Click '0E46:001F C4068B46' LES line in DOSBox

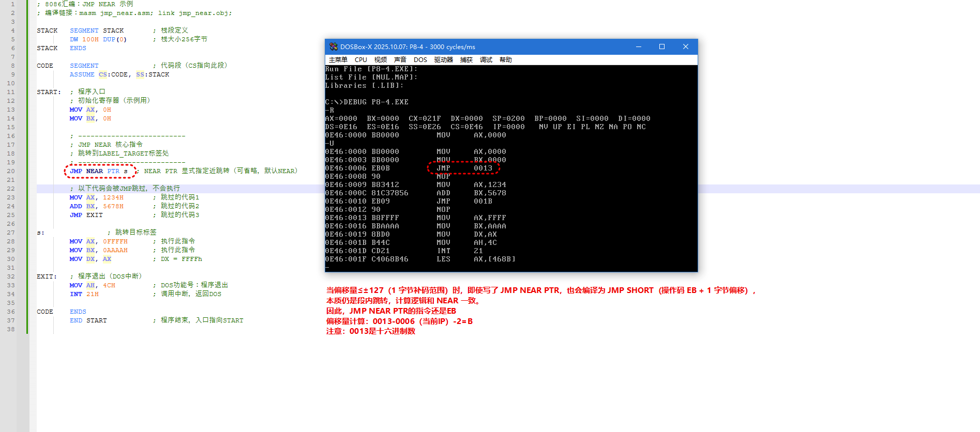tap(420, 259)
